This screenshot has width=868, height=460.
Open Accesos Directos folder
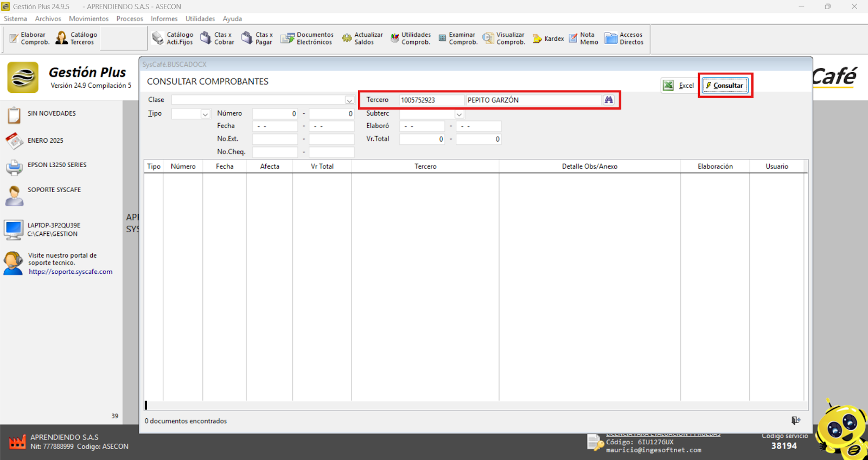[624, 39]
